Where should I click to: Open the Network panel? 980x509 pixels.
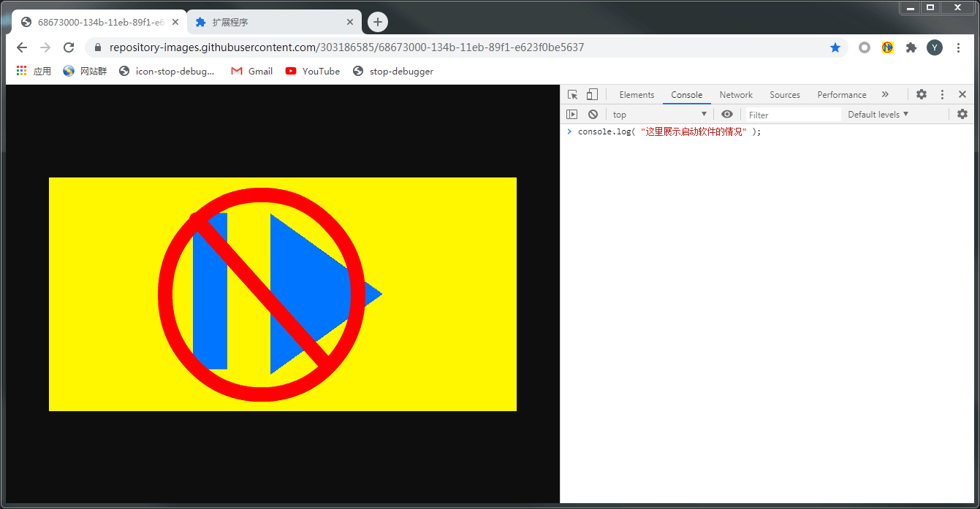(736, 95)
